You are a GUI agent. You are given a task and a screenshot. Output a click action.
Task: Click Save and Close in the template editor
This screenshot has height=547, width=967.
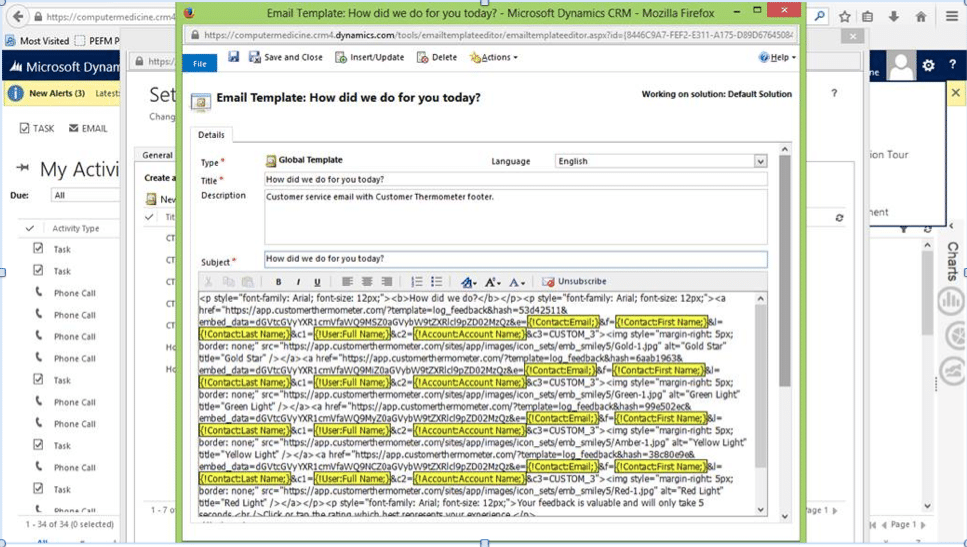point(286,57)
